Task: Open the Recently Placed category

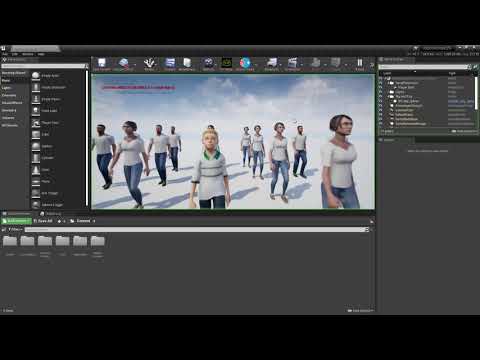Action: [15, 73]
